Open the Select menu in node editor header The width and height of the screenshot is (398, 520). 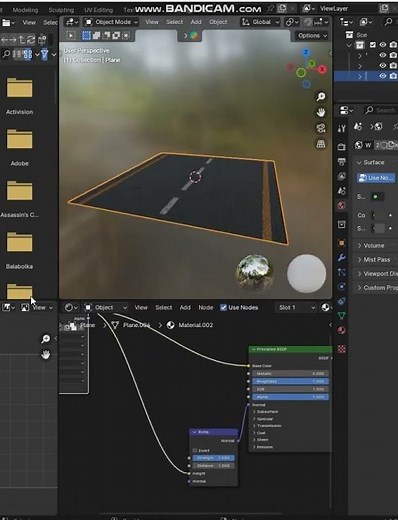[x=164, y=307]
